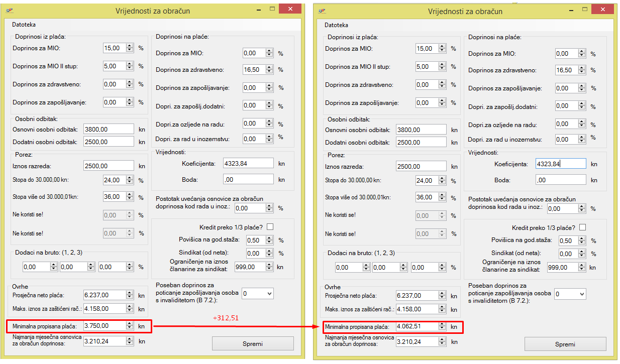This screenshot has height=364, width=620.
Task: Tick 'Kredit preko 1/3 plaće?' checkbox in right window
Action: (583, 227)
